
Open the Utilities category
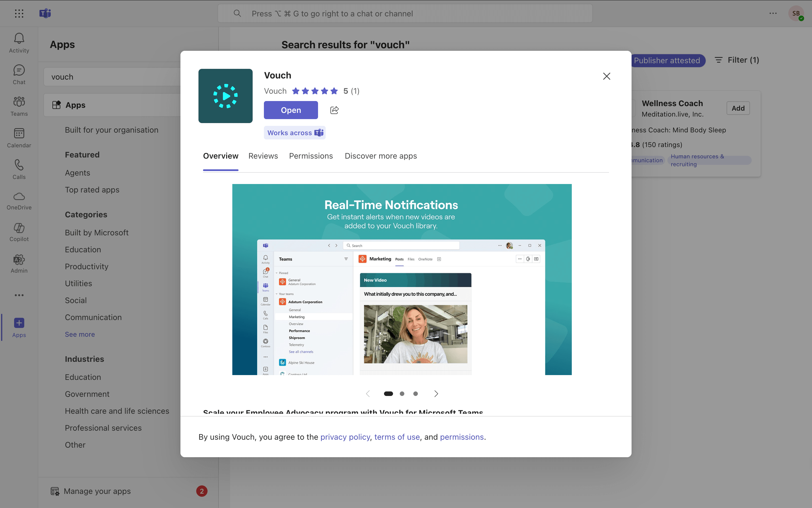coord(78,283)
